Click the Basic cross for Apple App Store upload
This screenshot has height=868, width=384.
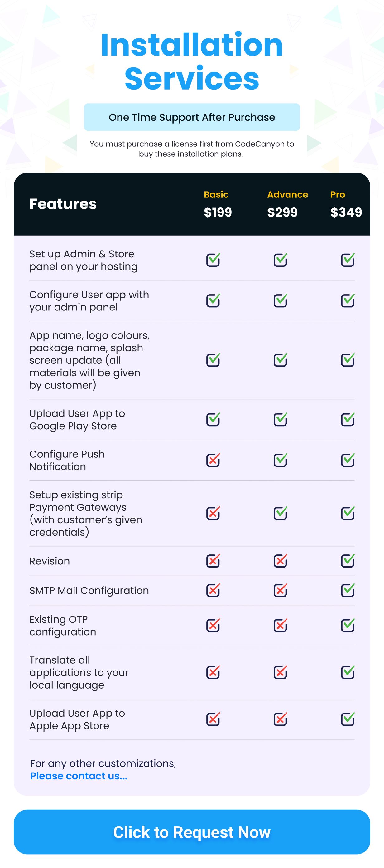213,719
